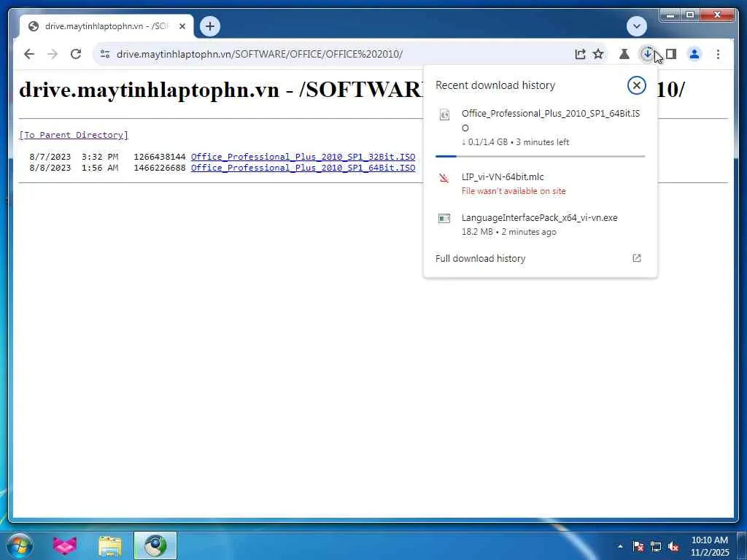Image resolution: width=747 pixels, height=560 pixels.
Task: Click the file size 1466226688
Action: click(160, 168)
